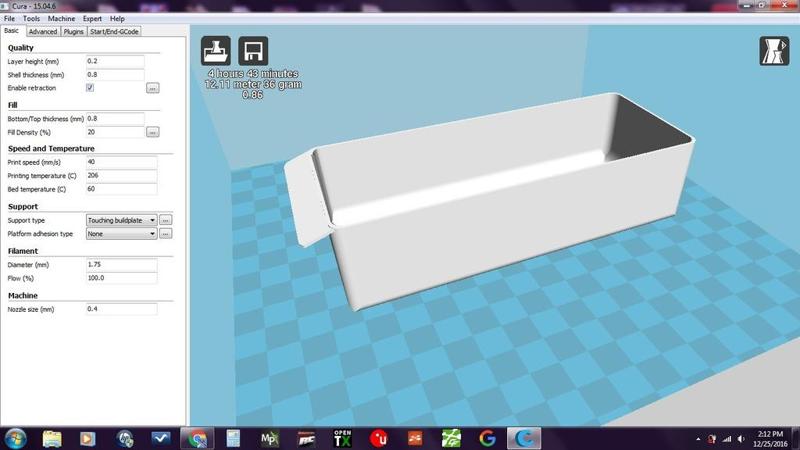Click the Flow percentage input field
The image size is (800, 450).
pos(121,278)
